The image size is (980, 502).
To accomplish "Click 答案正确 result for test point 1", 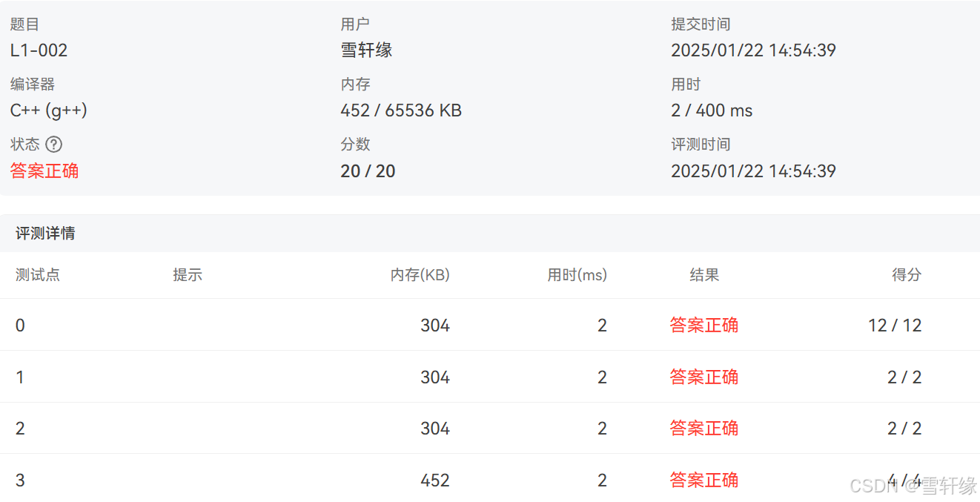I will click(703, 377).
